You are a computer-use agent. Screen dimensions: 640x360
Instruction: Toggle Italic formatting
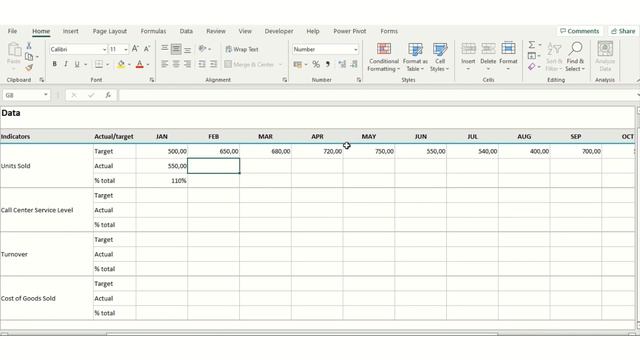[65, 64]
